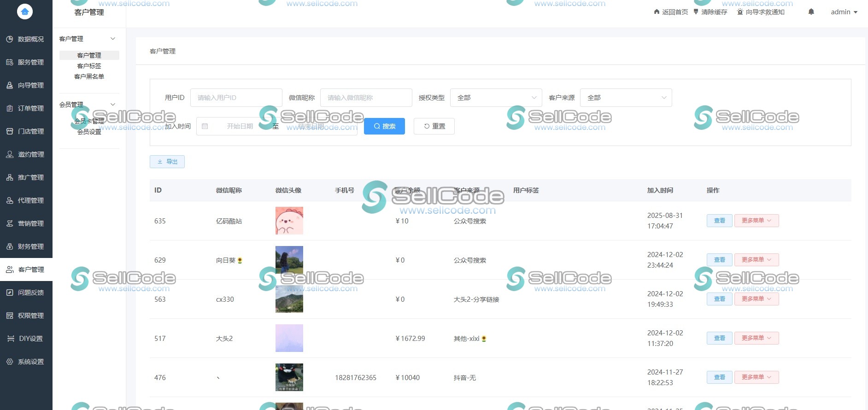Click 查看 for user 517
868x410 pixels.
click(x=719, y=338)
